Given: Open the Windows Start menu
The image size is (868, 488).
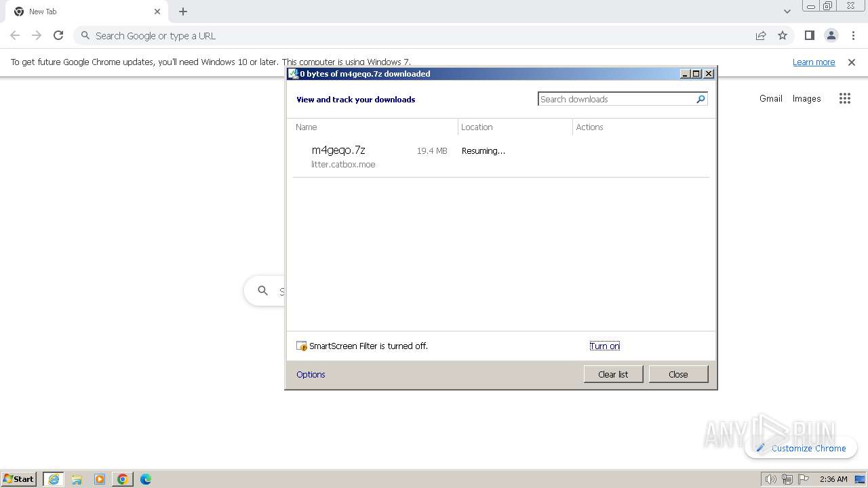Looking at the screenshot, I should click(19, 479).
